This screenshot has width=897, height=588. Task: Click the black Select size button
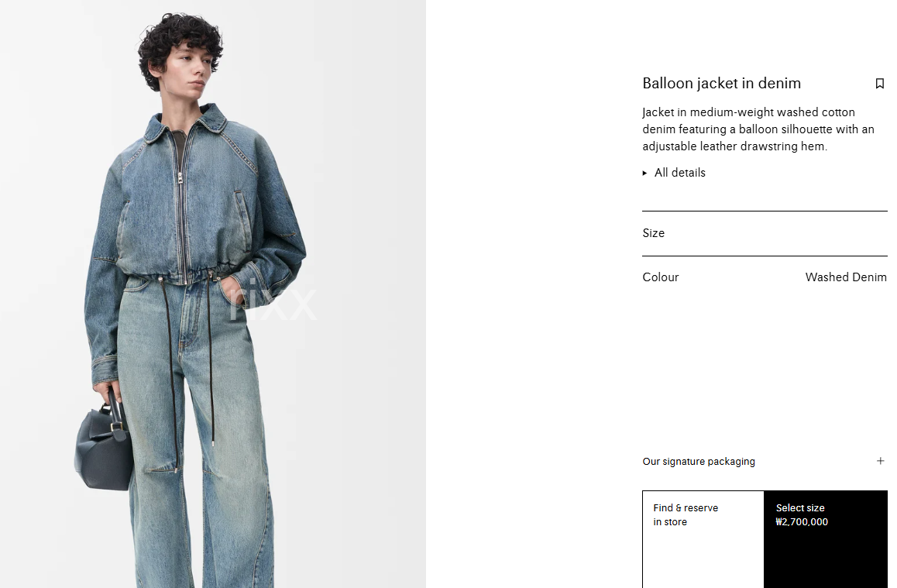tap(826, 539)
